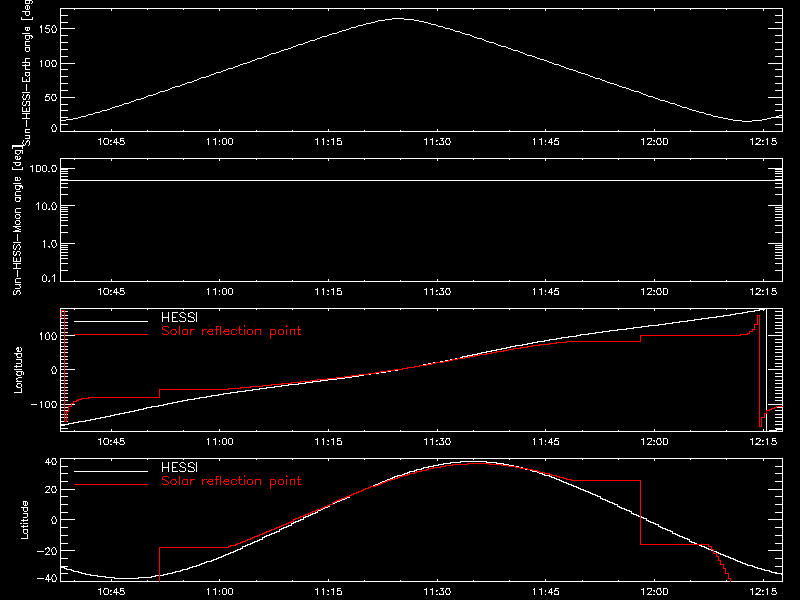
Task: Click 12:00 label under Moon angle plot
Action: click(655, 292)
